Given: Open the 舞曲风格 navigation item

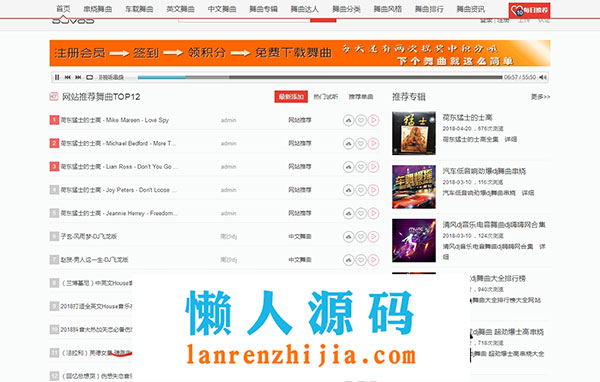Looking at the screenshot, I should point(388,9).
